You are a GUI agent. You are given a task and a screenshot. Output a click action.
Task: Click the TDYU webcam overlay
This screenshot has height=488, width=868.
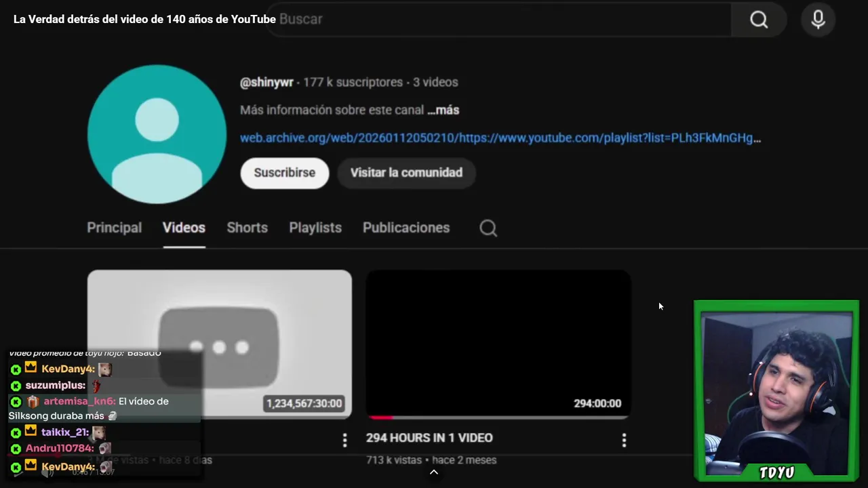[776, 390]
